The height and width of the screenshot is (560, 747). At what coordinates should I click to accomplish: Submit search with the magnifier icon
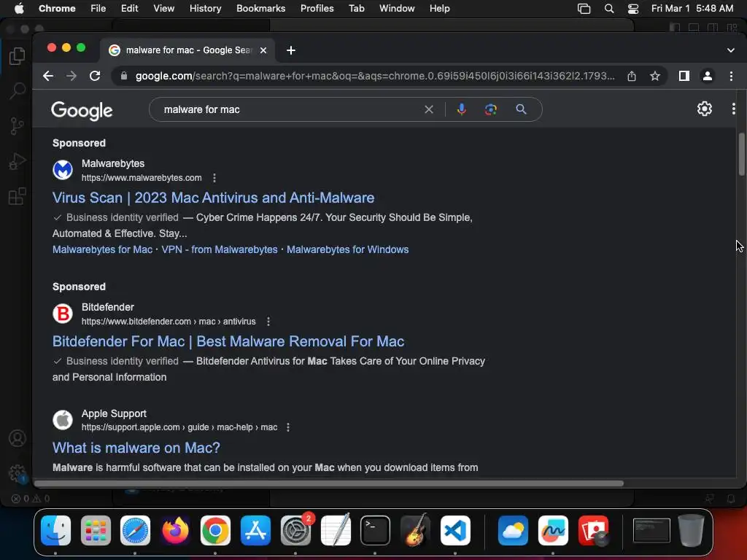tap(521, 109)
